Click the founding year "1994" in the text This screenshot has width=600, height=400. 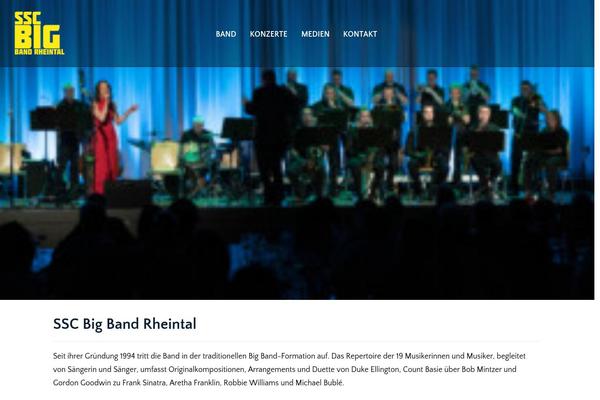click(127, 356)
